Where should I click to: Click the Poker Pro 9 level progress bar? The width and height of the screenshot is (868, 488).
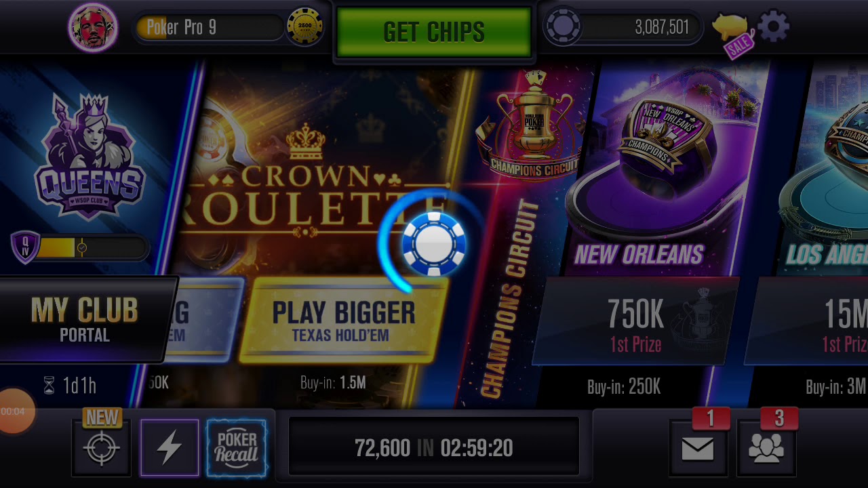point(209,28)
